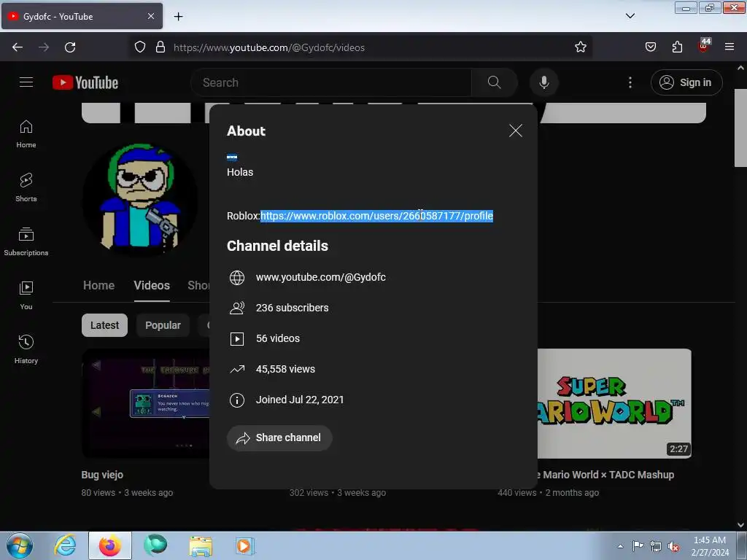This screenshot has height=560, width=747.
Task: Click the Sign in button
Action: point(686,82)
